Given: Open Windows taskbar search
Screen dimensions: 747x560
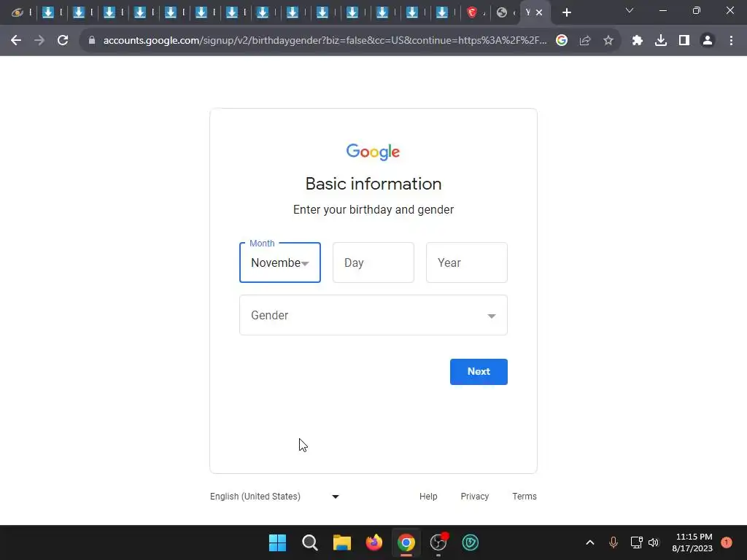Looking at the screenshot, I should (309, 542).
